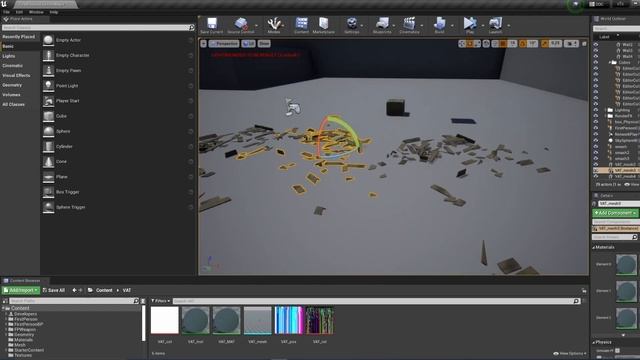Open the viewport options dropdown arrow
The height and width of the screenshot is (360, 640).
point(203,43)
